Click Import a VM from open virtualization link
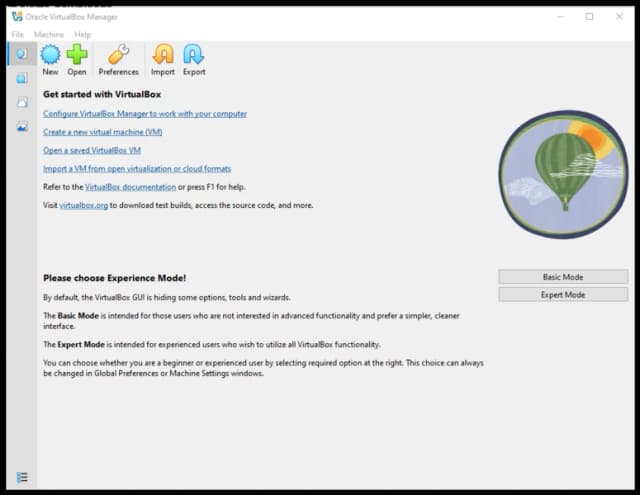The width and height of the screenshot is (640, 495). [x=137, y=169]
